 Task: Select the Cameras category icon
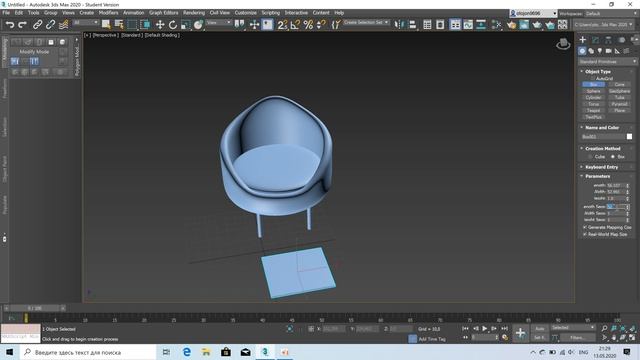tap(608, 51)
